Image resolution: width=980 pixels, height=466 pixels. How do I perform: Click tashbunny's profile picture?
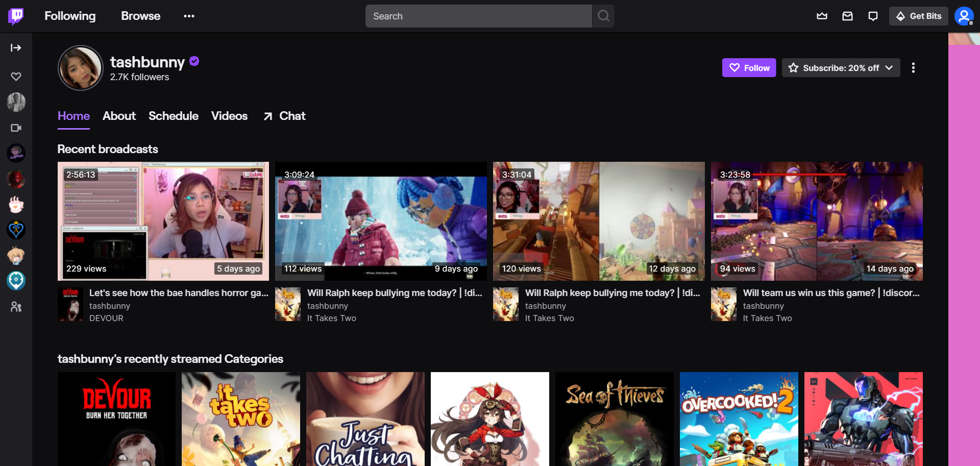coord(81,68)
